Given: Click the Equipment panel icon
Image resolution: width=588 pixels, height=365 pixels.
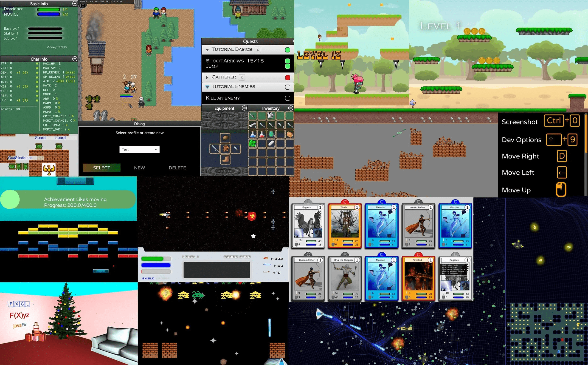Looking at the screenshot, I should (x=245, y=109).
